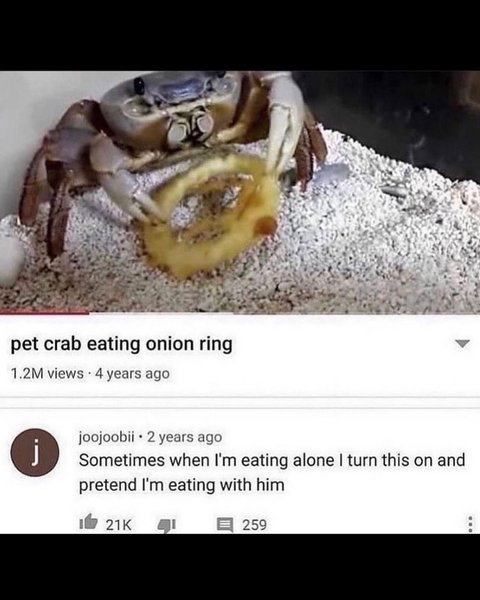Viewport: 480px width, 600px height.
Task: Select the comment text about eating alone
Action: (x=272, y=472)
